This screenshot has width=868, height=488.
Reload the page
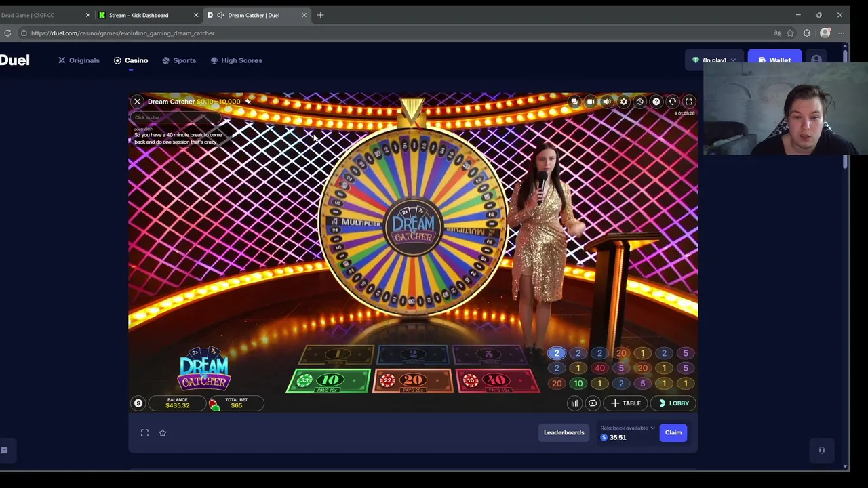tap(7, 33)
